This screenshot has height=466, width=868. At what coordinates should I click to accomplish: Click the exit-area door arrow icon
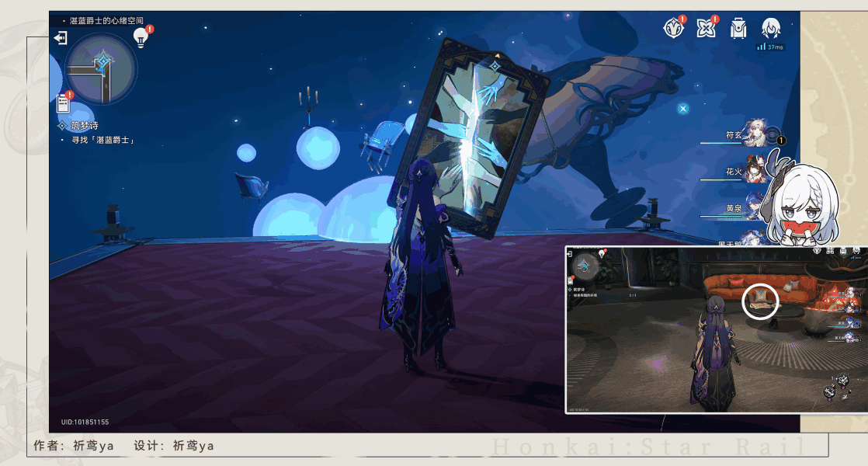(x=61, y=37)
